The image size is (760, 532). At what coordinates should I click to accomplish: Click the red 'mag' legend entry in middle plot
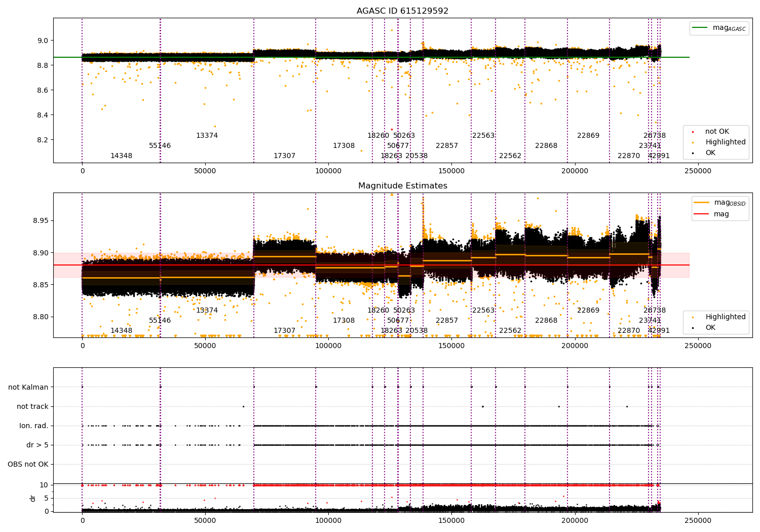(712, 214)
